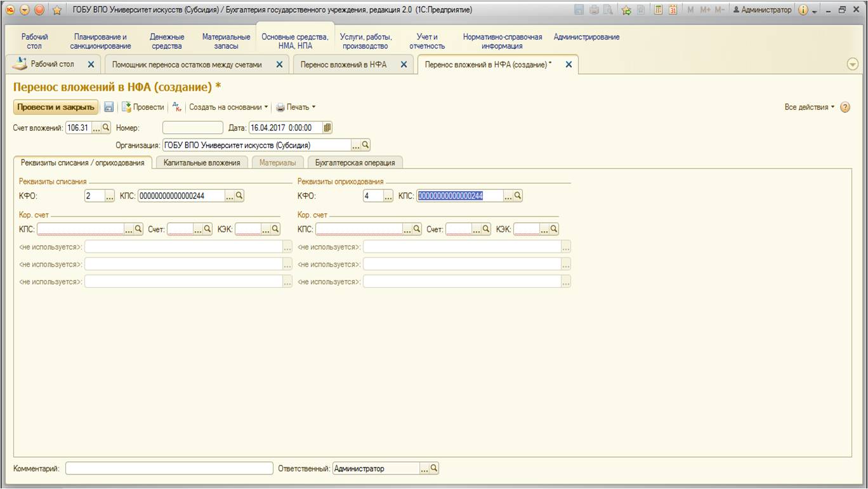Viewport: 868px width, 489px height.
Task: Expand the Все действия menu
Action: (x=810, y=107)
